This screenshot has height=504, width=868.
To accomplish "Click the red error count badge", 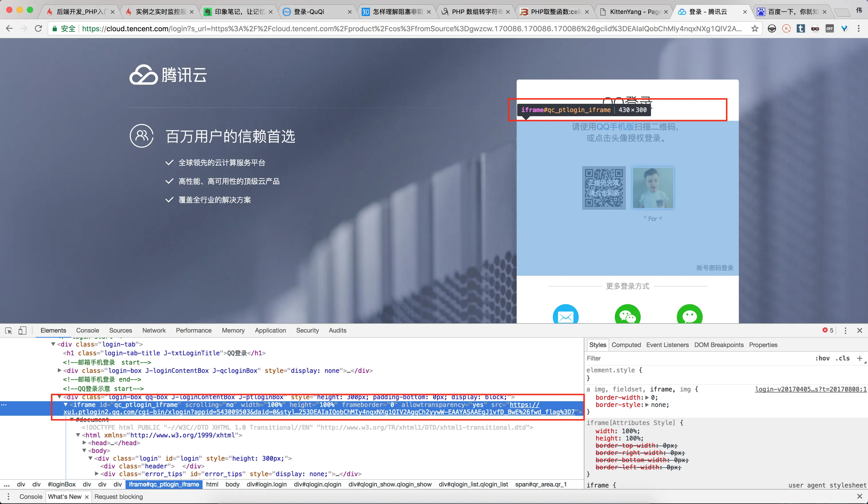I will 828,330.
